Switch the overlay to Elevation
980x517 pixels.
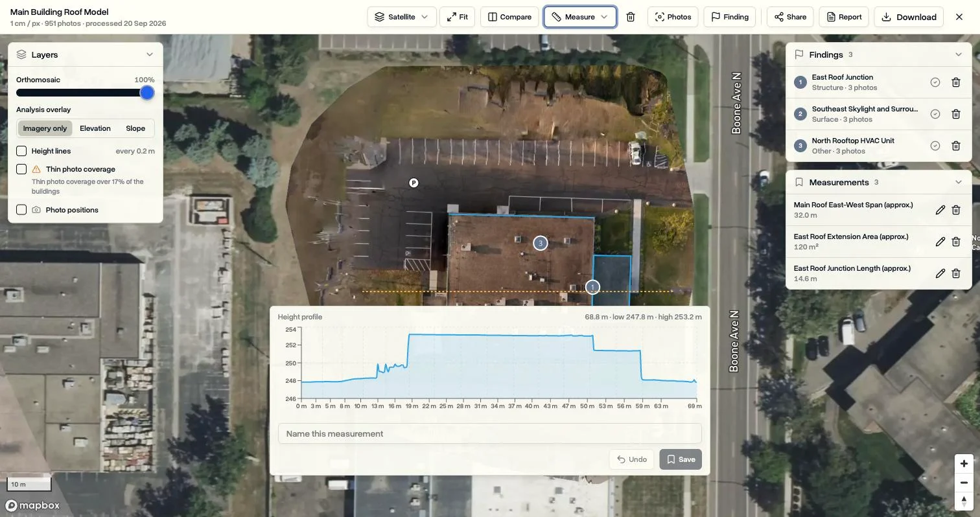[95, 128]
